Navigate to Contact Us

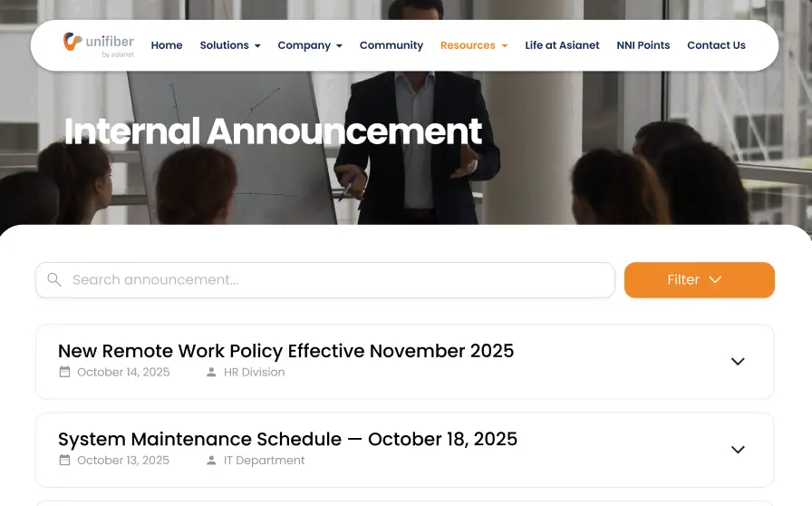pyautogui.click(x=716, y=45)
